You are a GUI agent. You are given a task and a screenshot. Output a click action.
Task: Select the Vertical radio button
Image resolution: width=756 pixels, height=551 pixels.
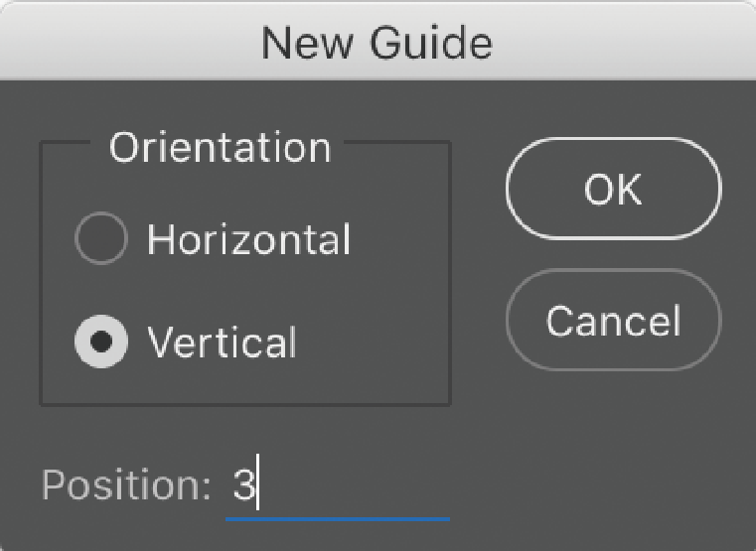pos(101,343)
